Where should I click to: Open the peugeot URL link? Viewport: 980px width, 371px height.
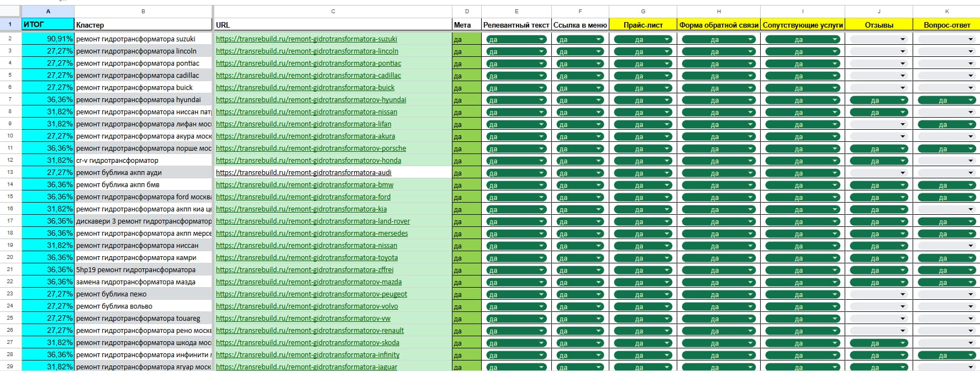click(311, 294)
